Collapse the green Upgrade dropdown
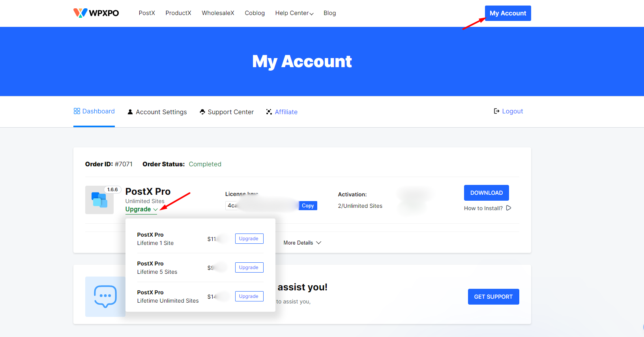The image size is (644, 337). coord(141,209)
